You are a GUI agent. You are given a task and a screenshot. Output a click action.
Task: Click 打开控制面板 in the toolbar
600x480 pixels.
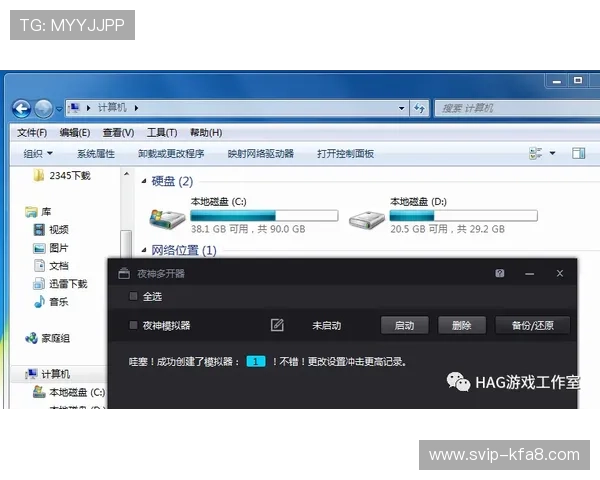(346, 154)
